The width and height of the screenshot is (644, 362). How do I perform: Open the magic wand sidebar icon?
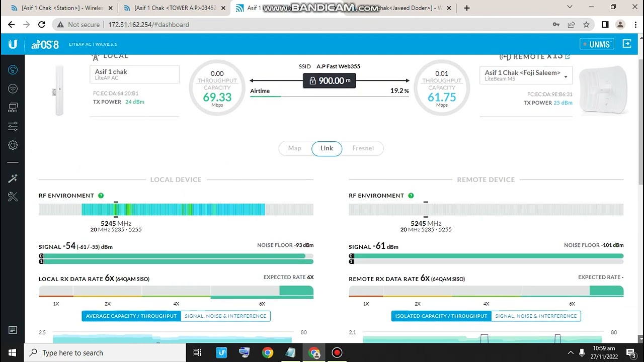point(13,178)
